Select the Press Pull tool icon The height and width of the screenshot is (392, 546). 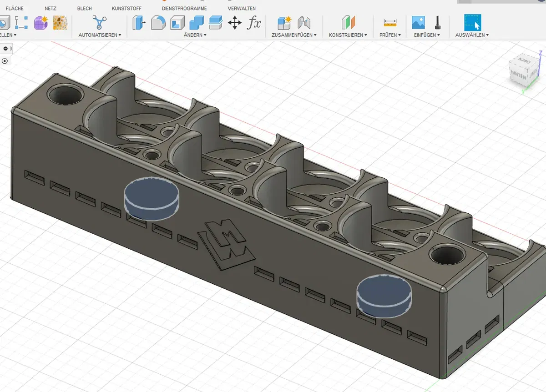(139, 22)
